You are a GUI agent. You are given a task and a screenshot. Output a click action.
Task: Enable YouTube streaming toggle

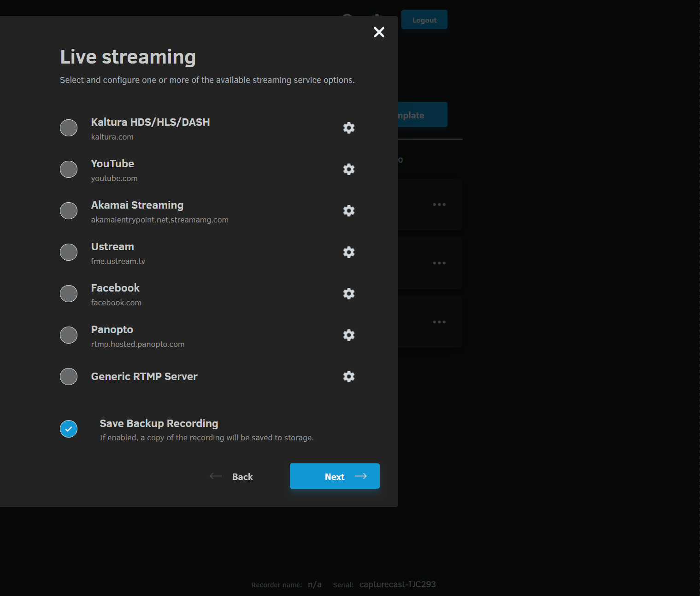(x=69, y=169)
